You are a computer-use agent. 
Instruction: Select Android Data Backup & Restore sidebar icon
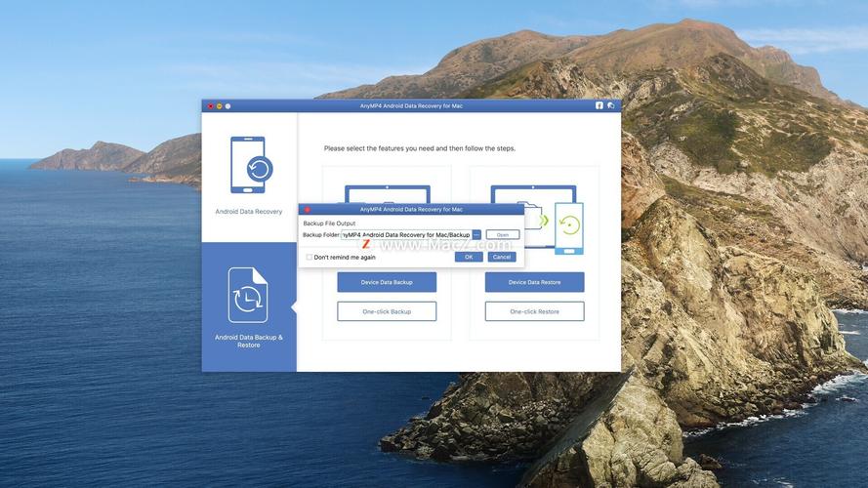coord(248,295)
